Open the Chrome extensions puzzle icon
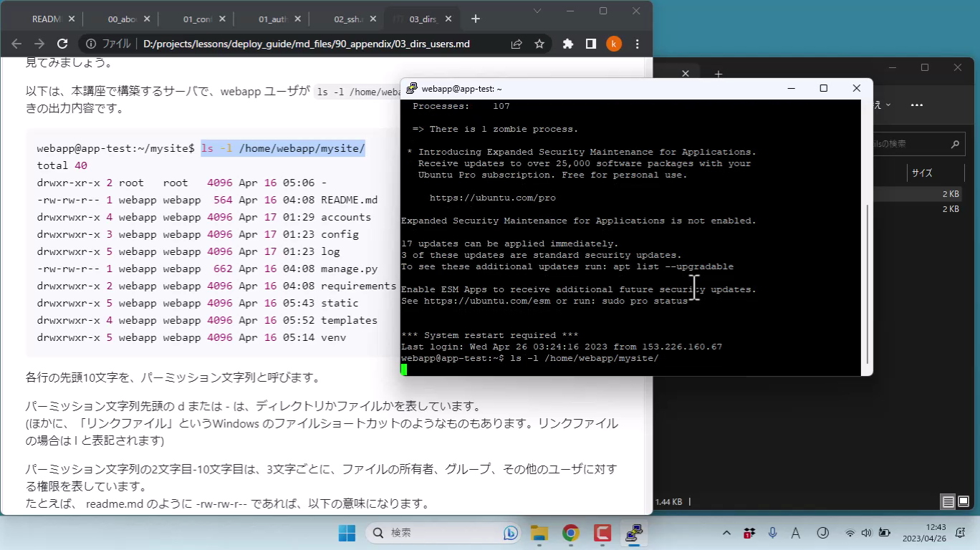This screenshot has width=980, height=550. coord(568,44)
